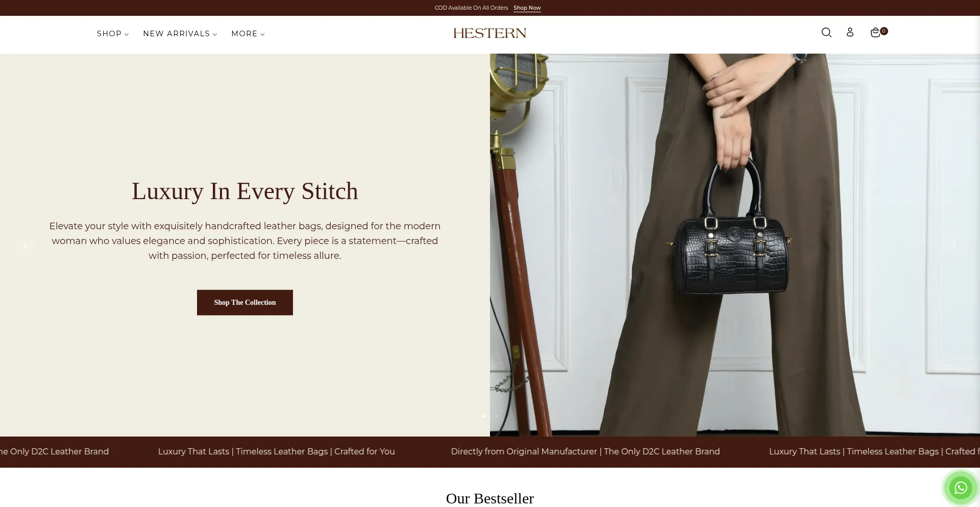Image resolution: width=980 pixels, height=507 pixels.
Task: Click the Luxury In Every Stitch heading
Action: (x=245, y=191)
